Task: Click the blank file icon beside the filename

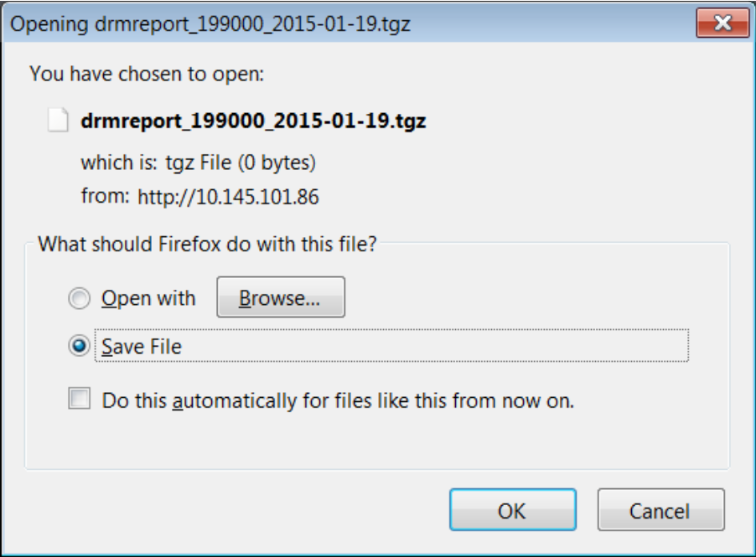Action: tap(57, 120)
